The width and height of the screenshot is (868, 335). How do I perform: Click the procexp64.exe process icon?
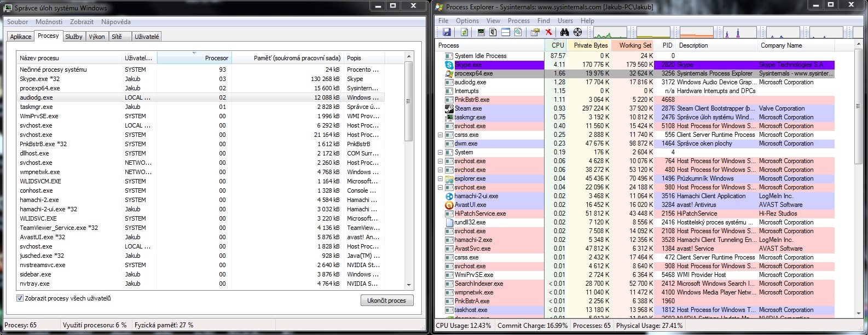tap(449, 73)
